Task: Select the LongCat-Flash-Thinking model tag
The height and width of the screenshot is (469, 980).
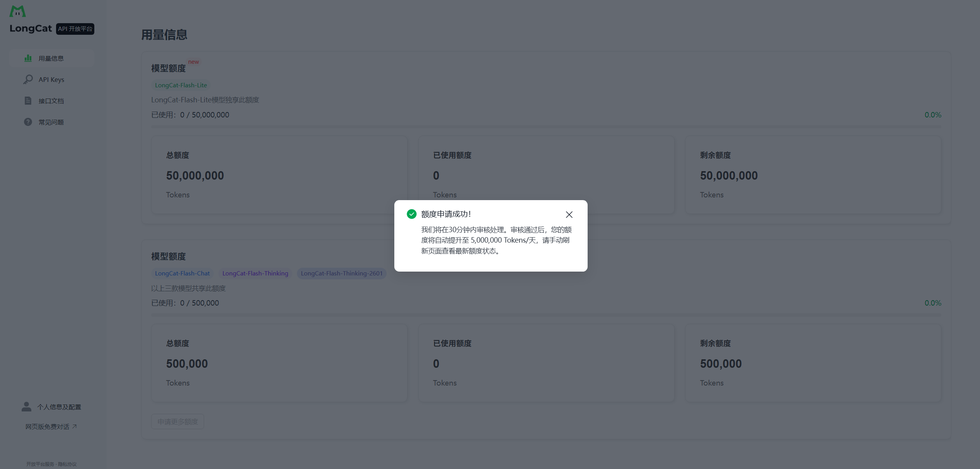Action: click(255, 273)
